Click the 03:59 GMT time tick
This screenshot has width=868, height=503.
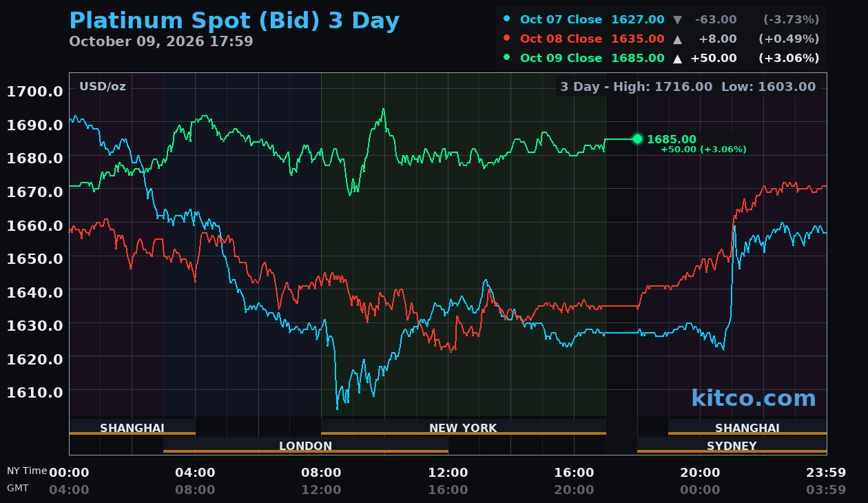pos(826,490)
